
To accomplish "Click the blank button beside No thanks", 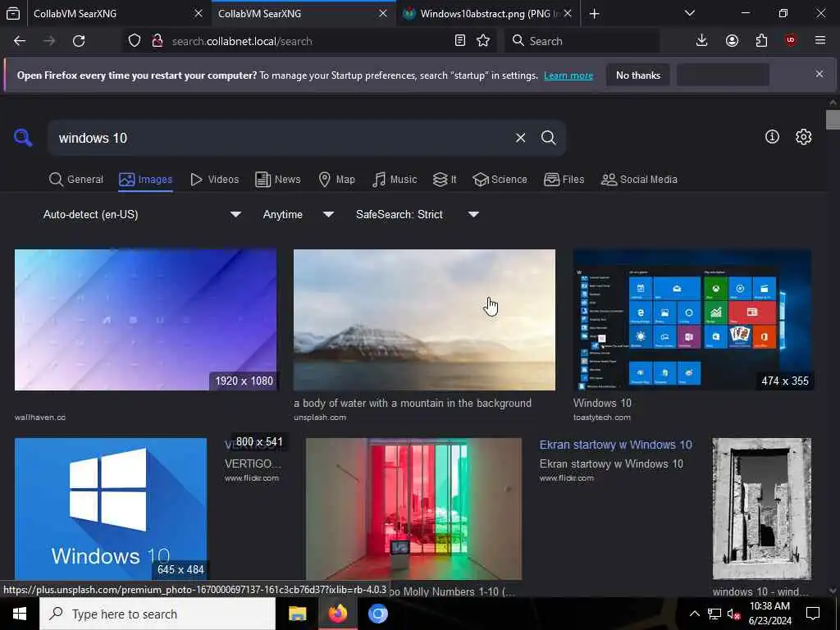I will 723,75.
